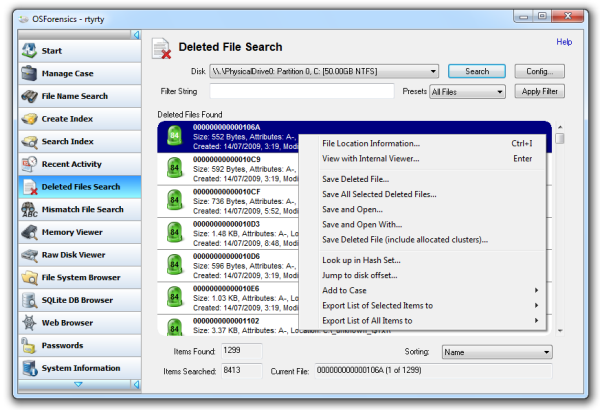The width and height of the screenshot is (600, 410).
Task: Click the green 84 icon of file 00000000000010C9
Action: (x=174, y=168)
